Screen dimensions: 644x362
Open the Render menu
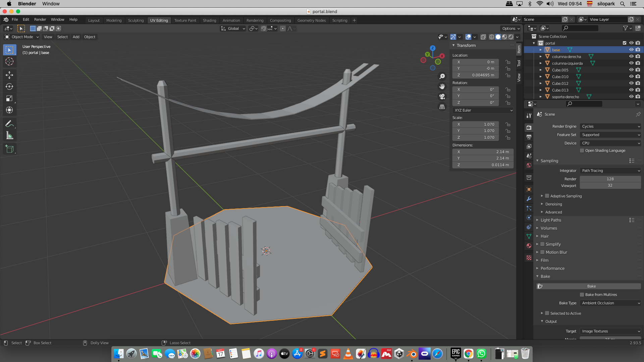tap(40, 19)
